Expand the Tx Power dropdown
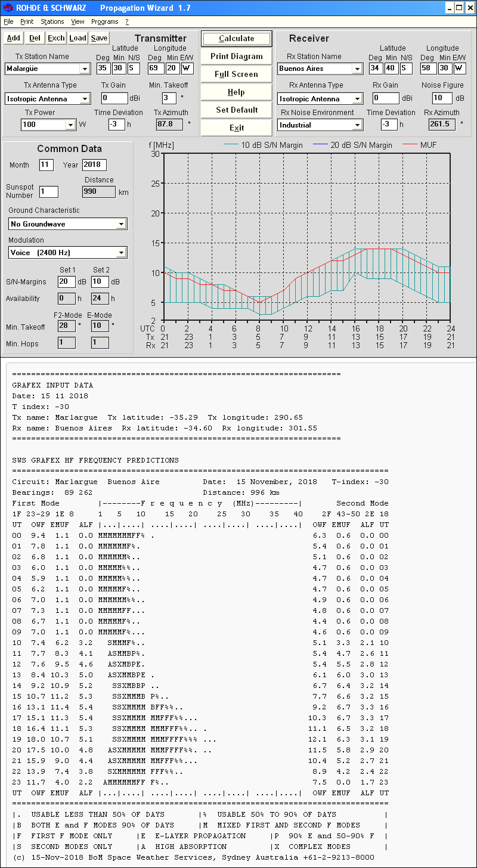This screenshot has height=868, width=477. [70, 125]
